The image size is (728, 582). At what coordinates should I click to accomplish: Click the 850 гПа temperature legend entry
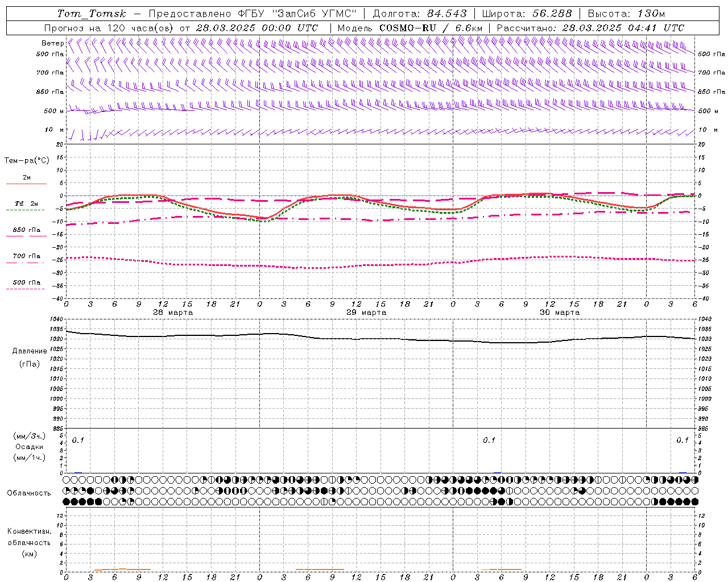coord(27,230)
